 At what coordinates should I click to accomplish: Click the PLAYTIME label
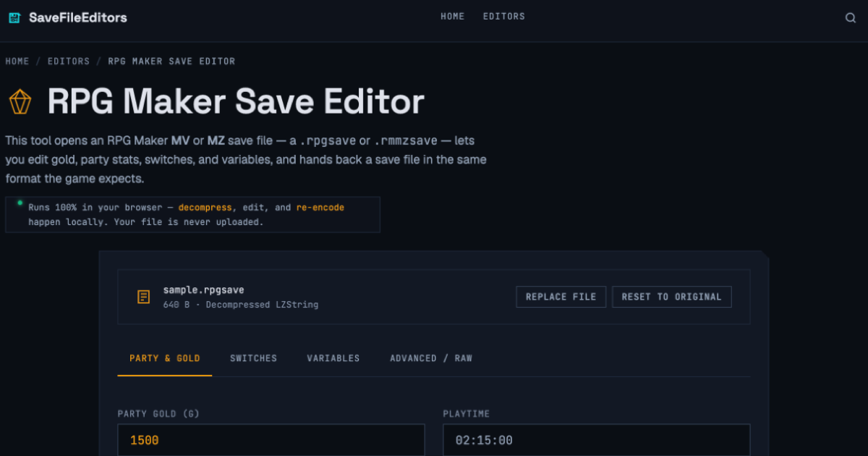467,414
